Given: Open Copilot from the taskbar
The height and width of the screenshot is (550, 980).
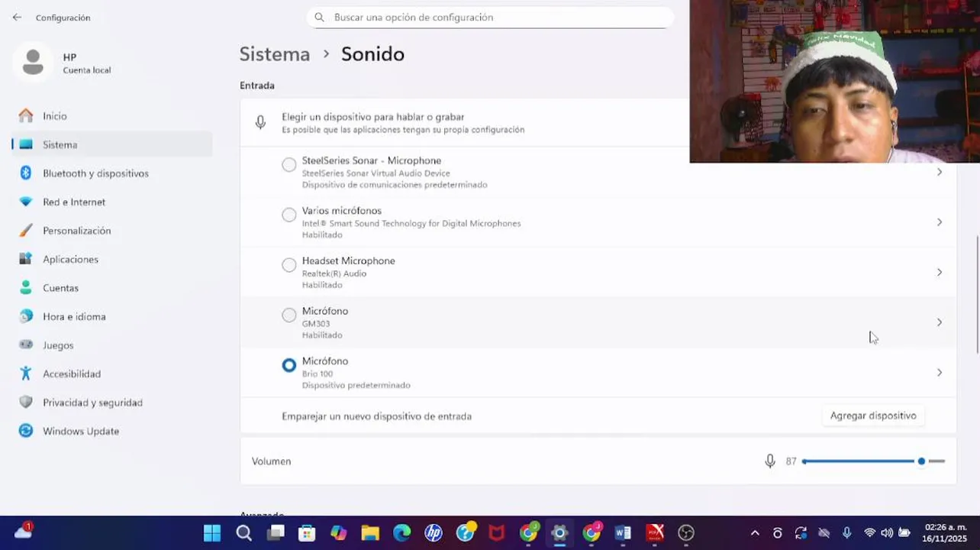Looking at the screenshot, I should pos(339,533).
